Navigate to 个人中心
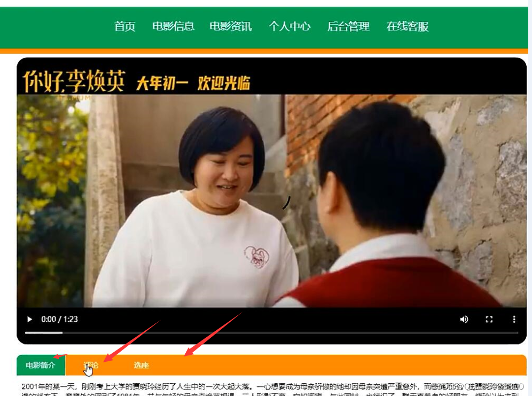 [290, 27]
